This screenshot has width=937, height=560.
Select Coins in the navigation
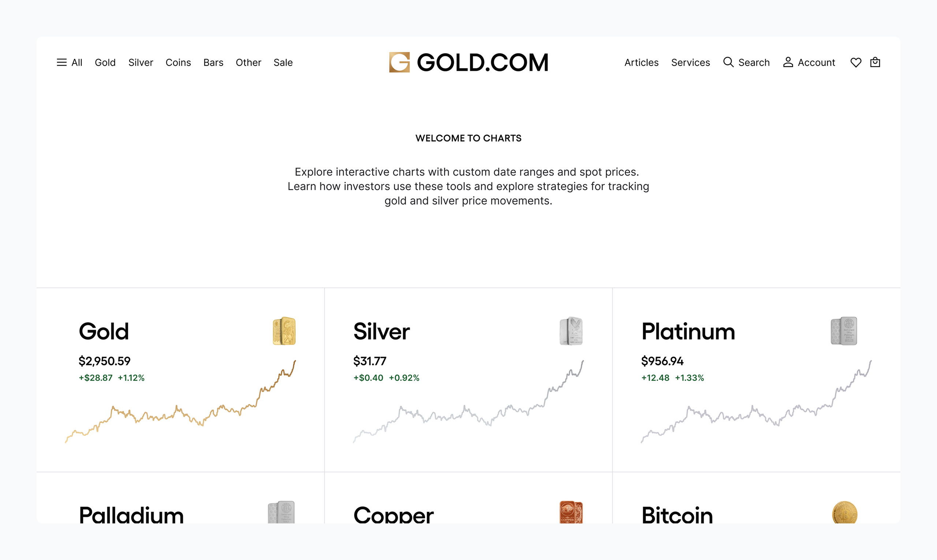[178, 62]
